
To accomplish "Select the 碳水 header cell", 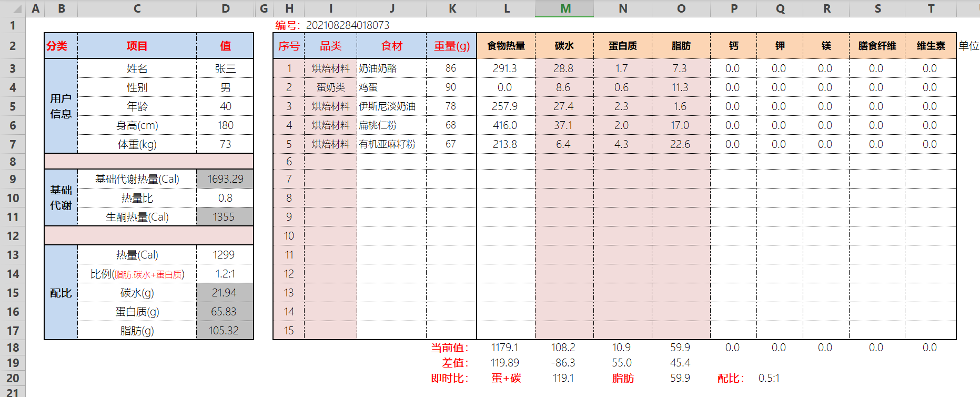I will point(564,46).
